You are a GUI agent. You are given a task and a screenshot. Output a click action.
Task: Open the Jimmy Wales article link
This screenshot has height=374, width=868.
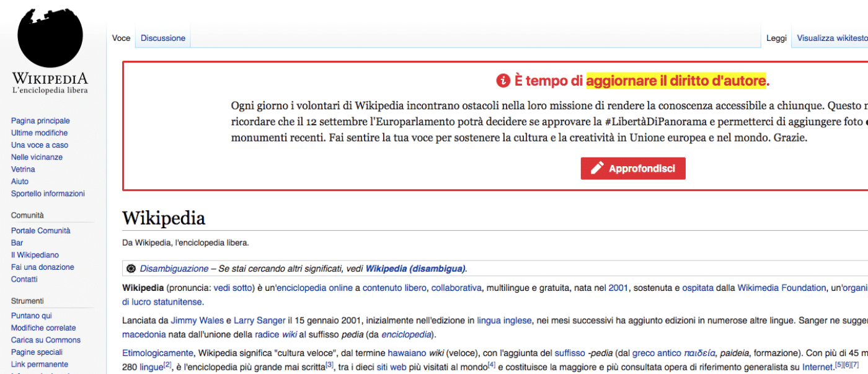[189, 321]
